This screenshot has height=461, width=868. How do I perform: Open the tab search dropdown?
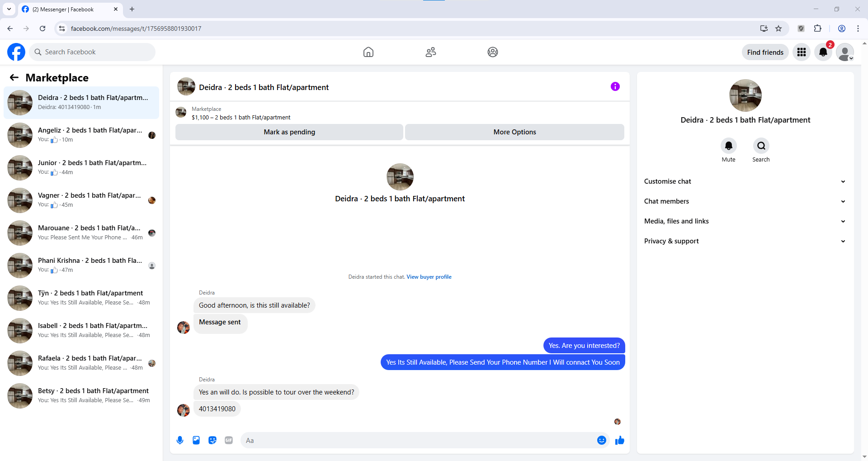pos(9,9)
